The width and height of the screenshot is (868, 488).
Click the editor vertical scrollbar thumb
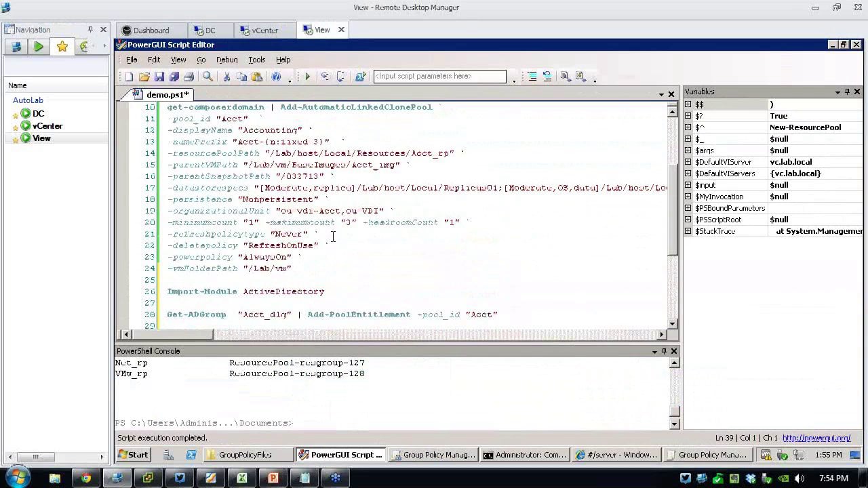(672, 210)
